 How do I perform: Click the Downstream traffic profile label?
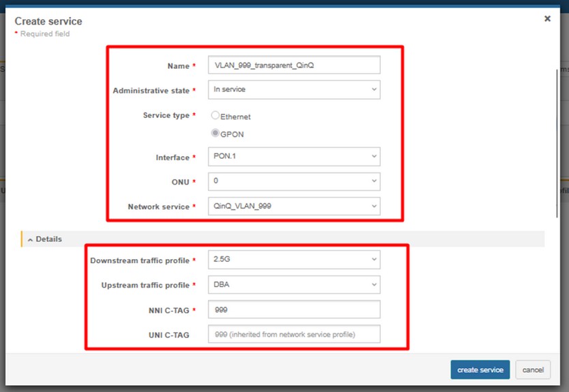click(139, 260)
